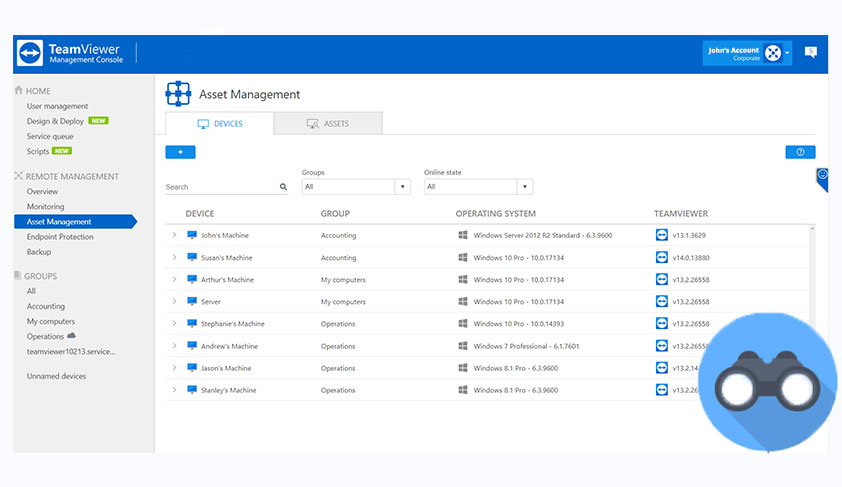The image size is (842, 487).
Task: Click TeamViewer icon in Server row
Action: click(x=662, y=301)
